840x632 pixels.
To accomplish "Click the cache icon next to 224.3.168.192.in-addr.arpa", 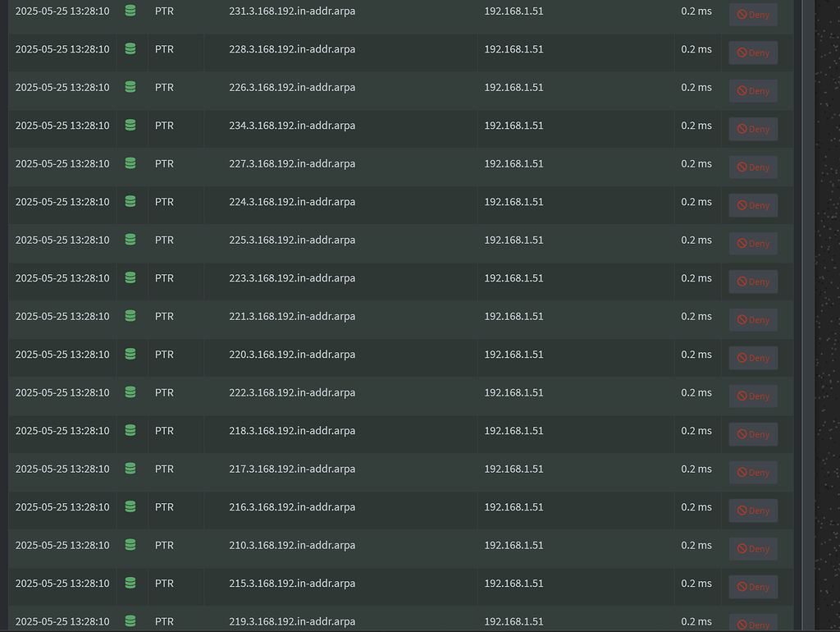I will 130,202.
